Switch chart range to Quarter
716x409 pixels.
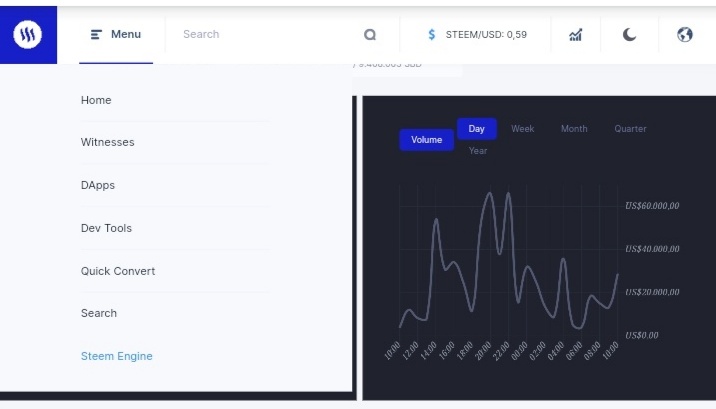tap(630, 129)
